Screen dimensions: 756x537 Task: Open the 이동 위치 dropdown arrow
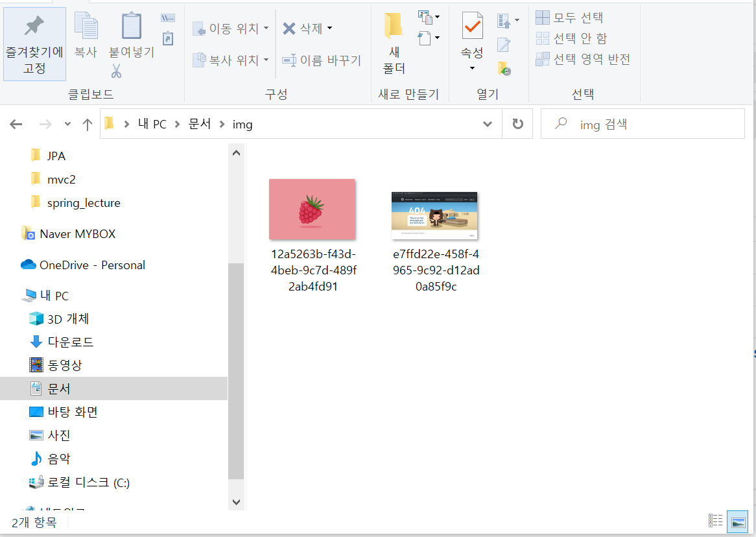266,28
